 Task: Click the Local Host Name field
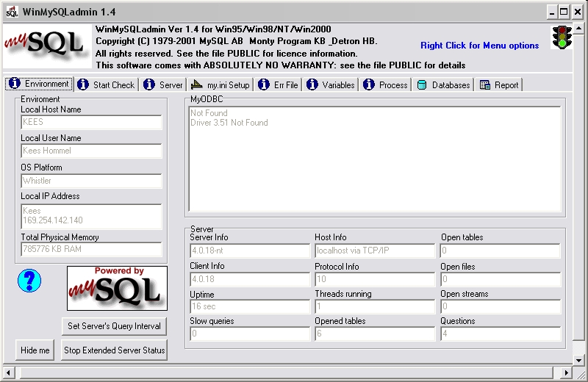(91, 122)
